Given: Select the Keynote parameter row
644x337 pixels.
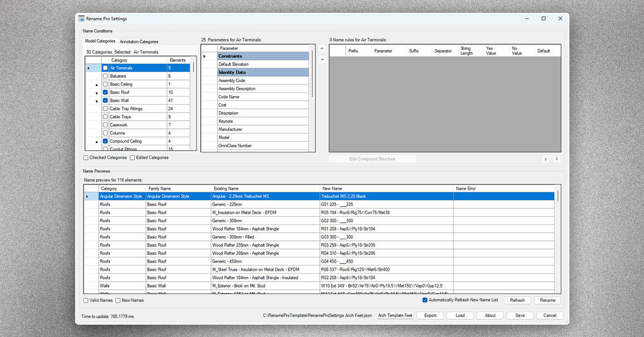Looking at the screenshot, I should 255,121.
